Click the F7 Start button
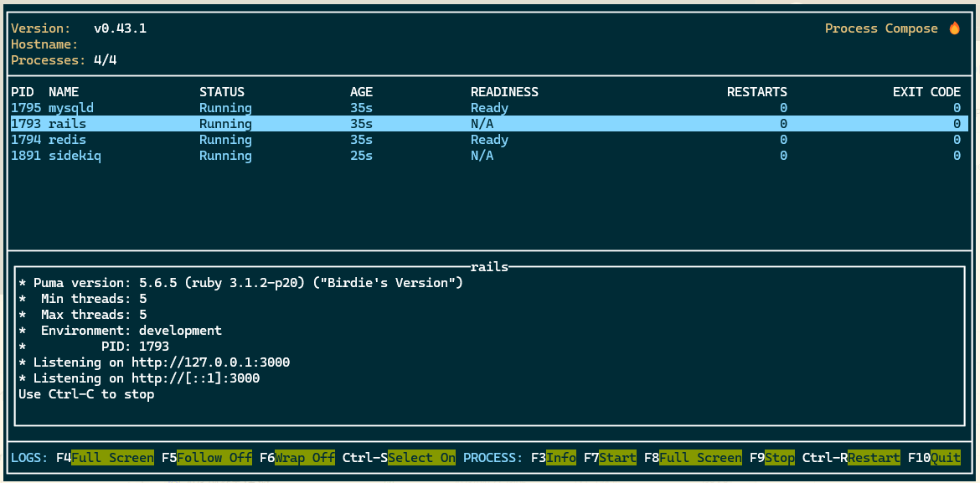Viewport: 980px width, 483px height. tap(610, 457)
